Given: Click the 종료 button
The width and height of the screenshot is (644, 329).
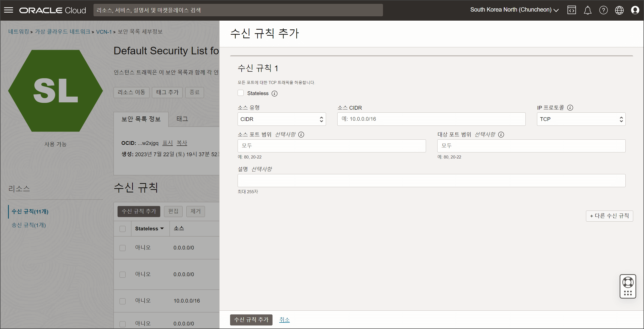Looking at the screenshot, I should 195,92.
